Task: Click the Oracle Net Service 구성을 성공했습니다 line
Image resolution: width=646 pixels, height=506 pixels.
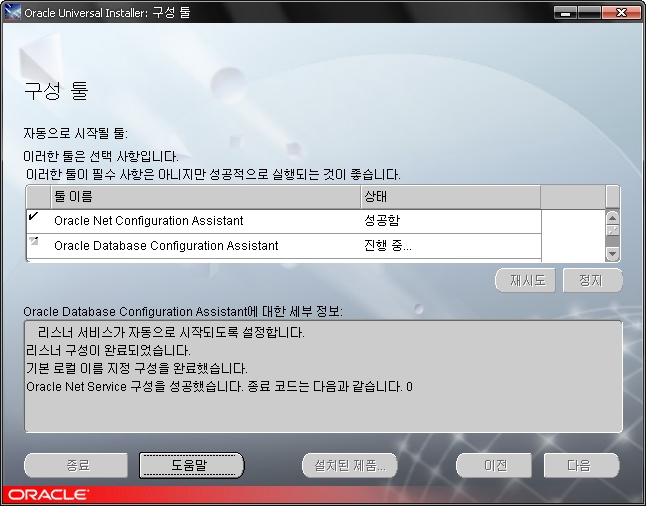Action: pos(219,387)
